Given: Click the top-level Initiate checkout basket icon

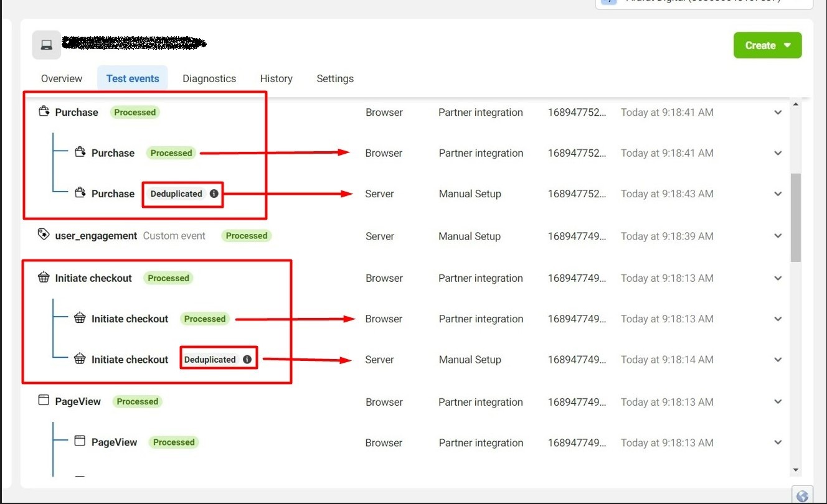Looking at the screenshot, I should [x=44, y=278].
